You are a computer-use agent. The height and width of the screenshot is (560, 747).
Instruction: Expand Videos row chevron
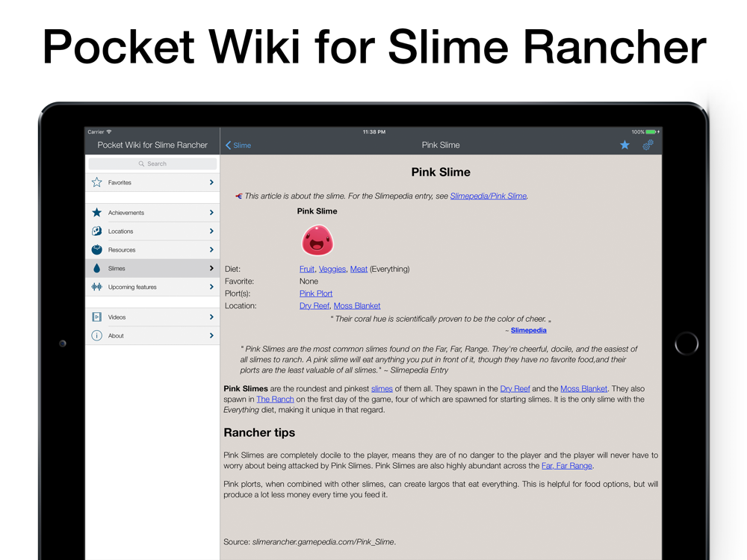point(211,317)
